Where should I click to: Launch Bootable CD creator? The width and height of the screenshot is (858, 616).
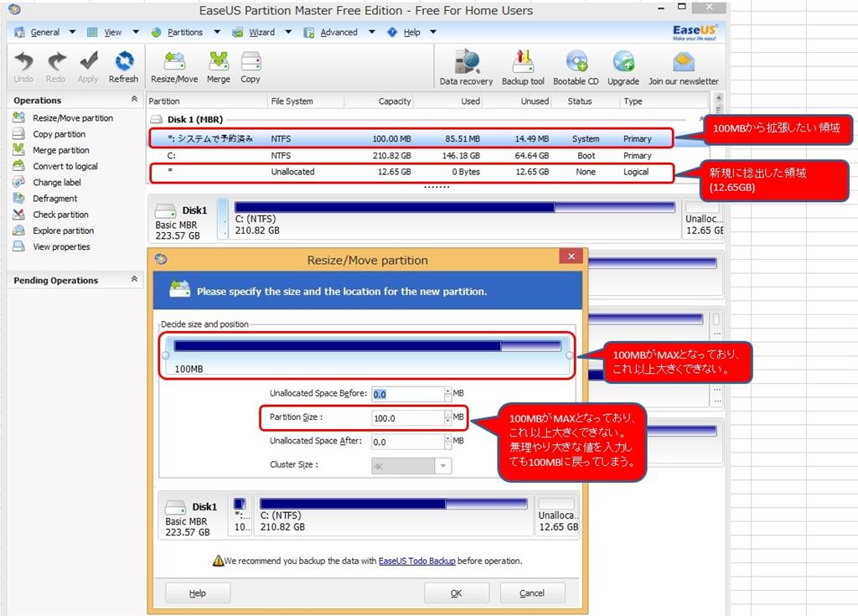[576, 67]
